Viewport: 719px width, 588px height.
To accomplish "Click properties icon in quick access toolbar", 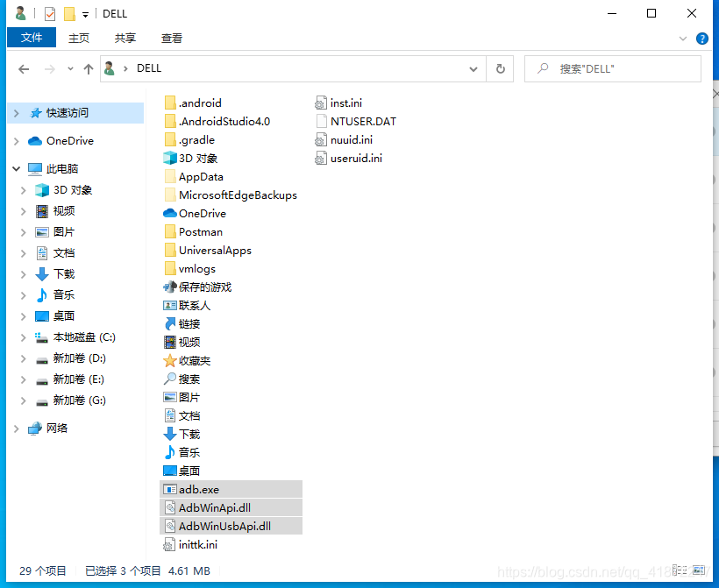I will click(49, 14).
